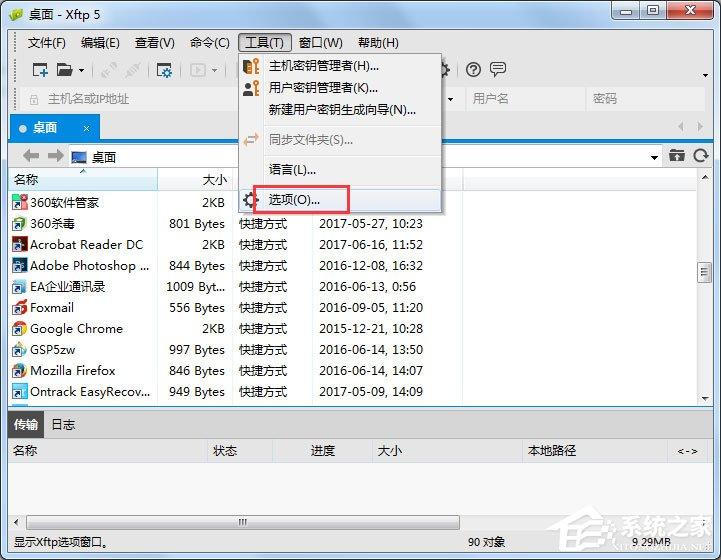
Task: Select date 2017-06-16, 11:52 cell
Action: pyautogui.click(x=371, y=245)
